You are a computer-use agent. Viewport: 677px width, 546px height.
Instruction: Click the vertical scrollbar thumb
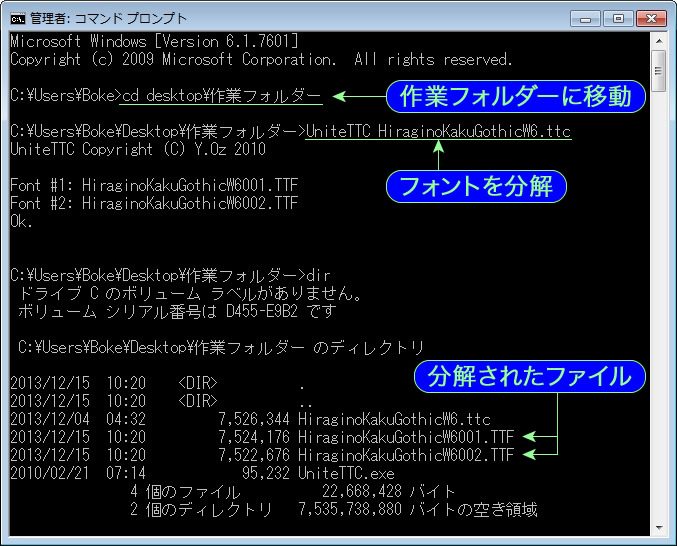coord(658,71)
